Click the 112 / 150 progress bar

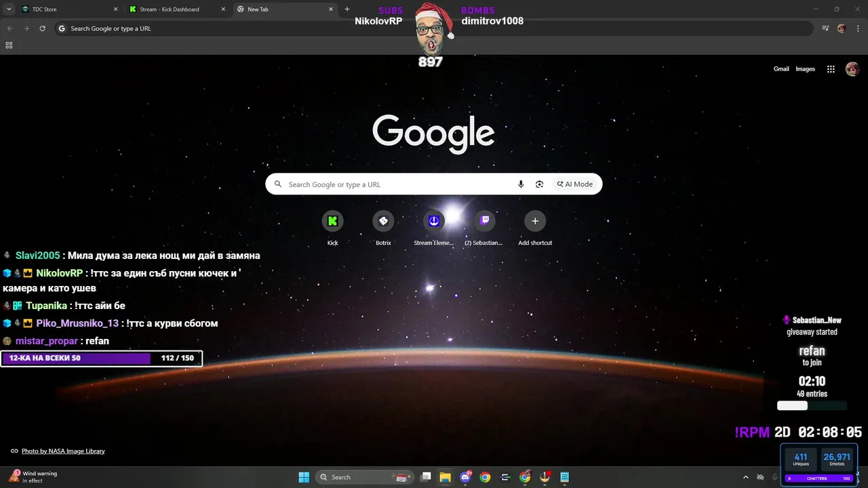[x=102, y=358]
